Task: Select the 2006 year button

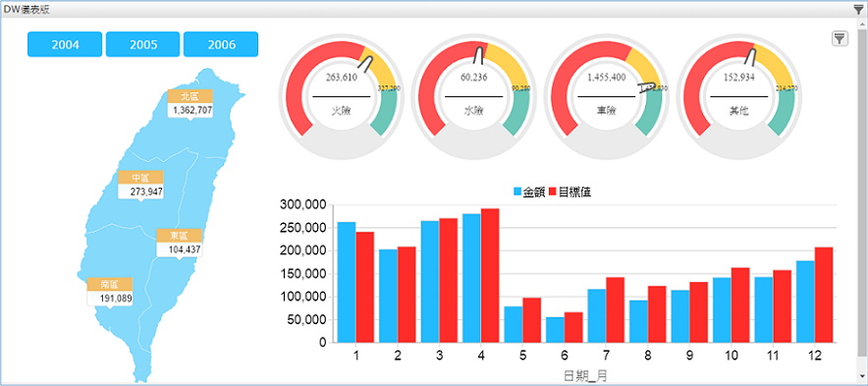Action: pyautogui.click(x=221, y=44)
